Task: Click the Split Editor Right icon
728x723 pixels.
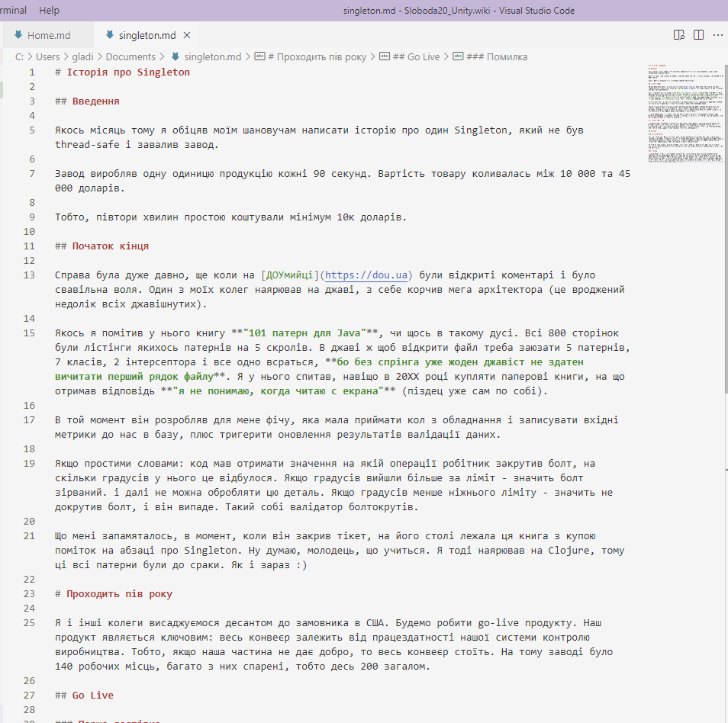Action: 698,35
